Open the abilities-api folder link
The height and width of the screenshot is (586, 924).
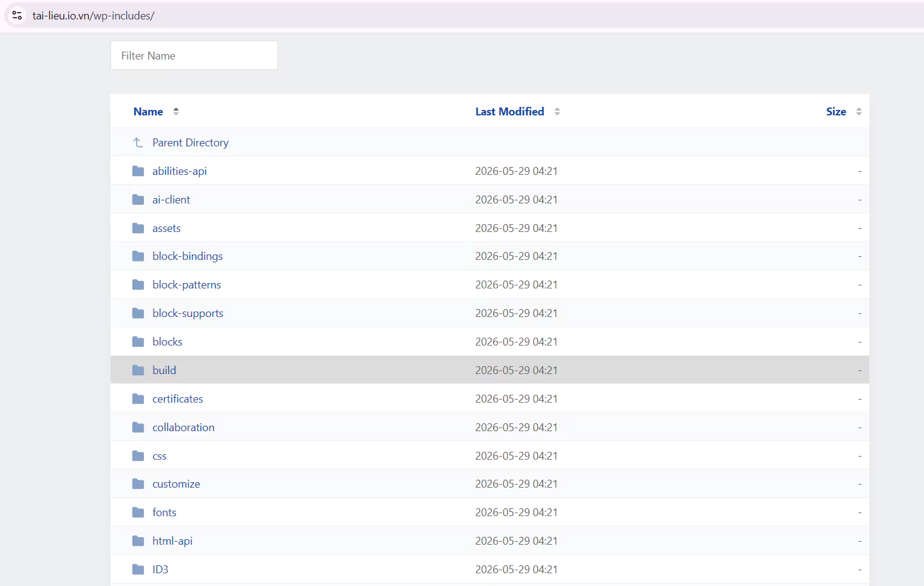coord(180,171)
